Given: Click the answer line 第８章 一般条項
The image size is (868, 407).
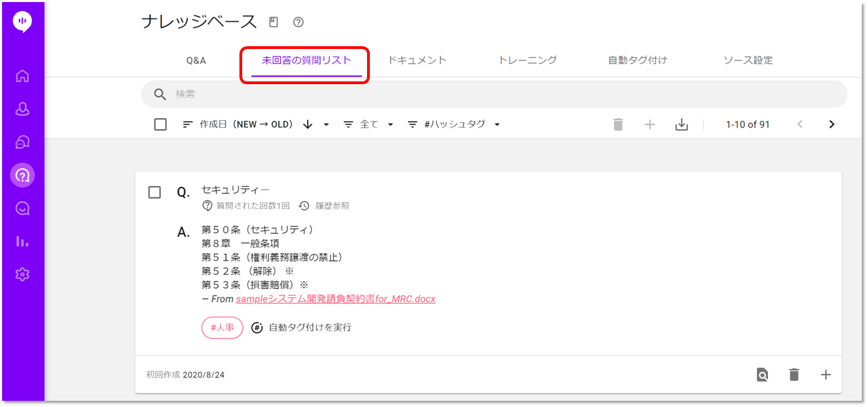Looking at the screenshot, I should 240,244.
